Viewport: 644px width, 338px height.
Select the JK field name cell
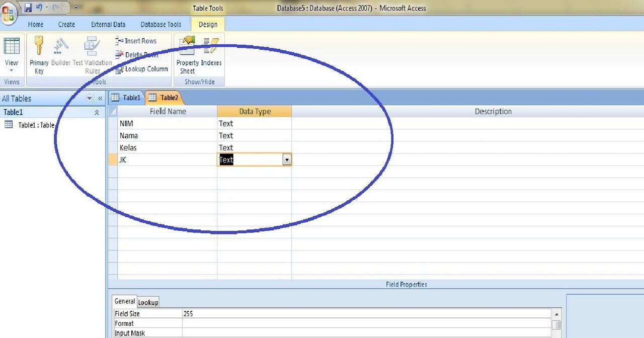click(x=168, y=159)
